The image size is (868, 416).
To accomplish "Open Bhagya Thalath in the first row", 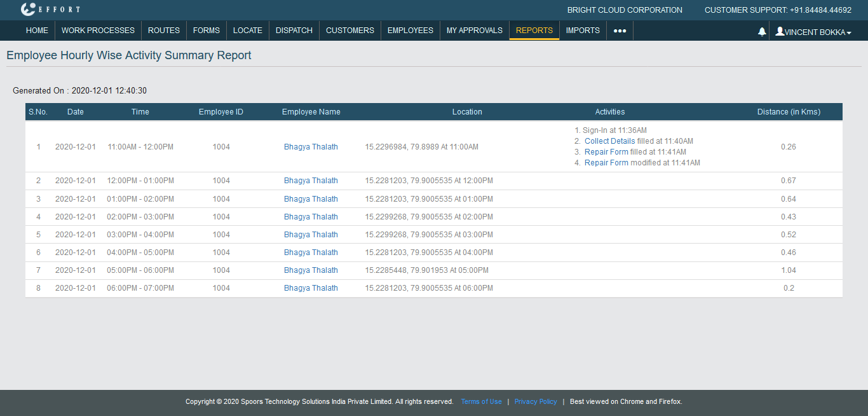I will pyautogui.click(x=311, y=147).
